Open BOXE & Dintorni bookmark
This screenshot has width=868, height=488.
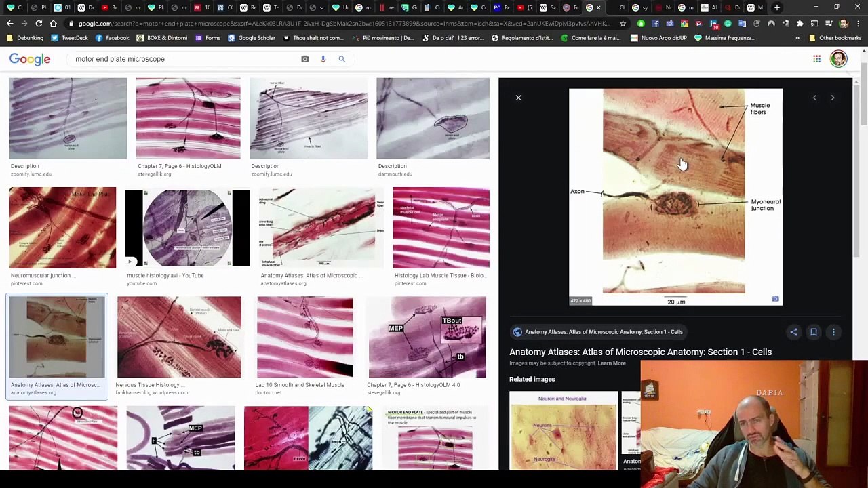[161, 38]
